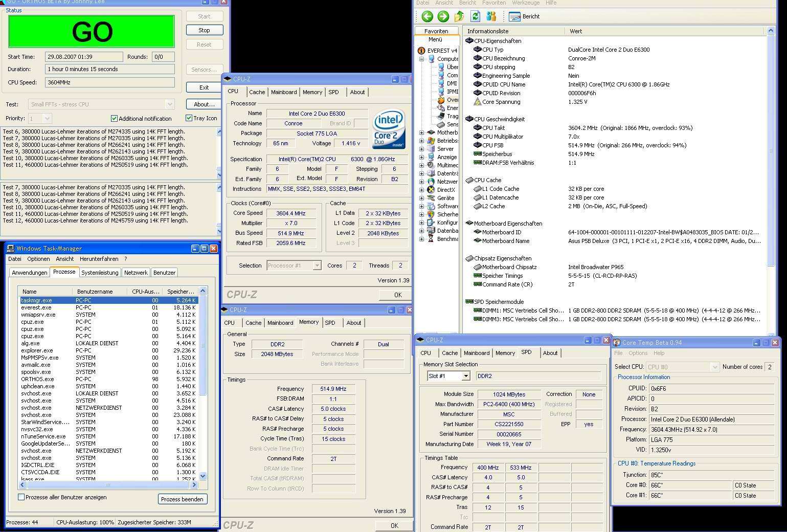Select the DirectX icon in EVEREST tree
The width and height of the screenshot is (787, 532).
click(431, 190)
